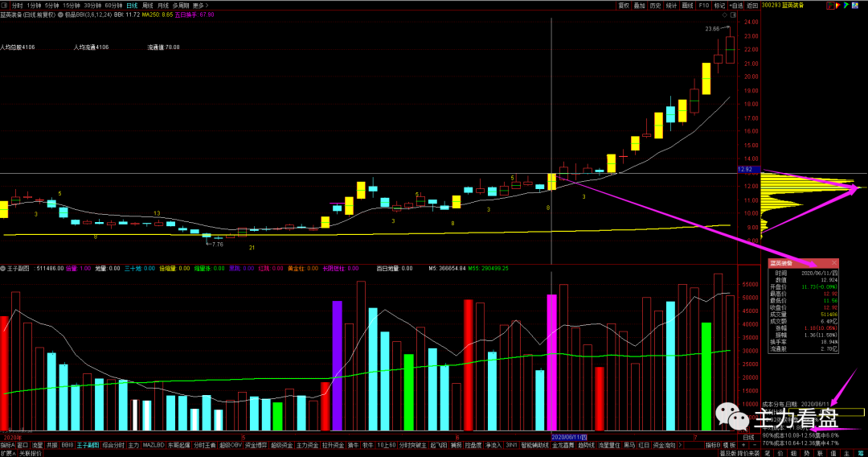868x457 pixels.
Task: Switch to the 分时 intraday chart
Action: [17, 6]
